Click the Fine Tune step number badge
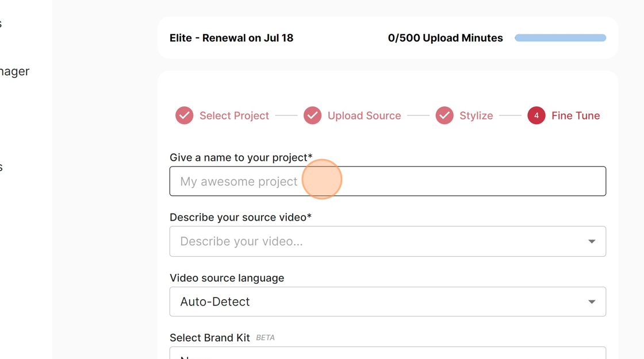Viewport: 644px width, 359px height. tap(536, 115)
